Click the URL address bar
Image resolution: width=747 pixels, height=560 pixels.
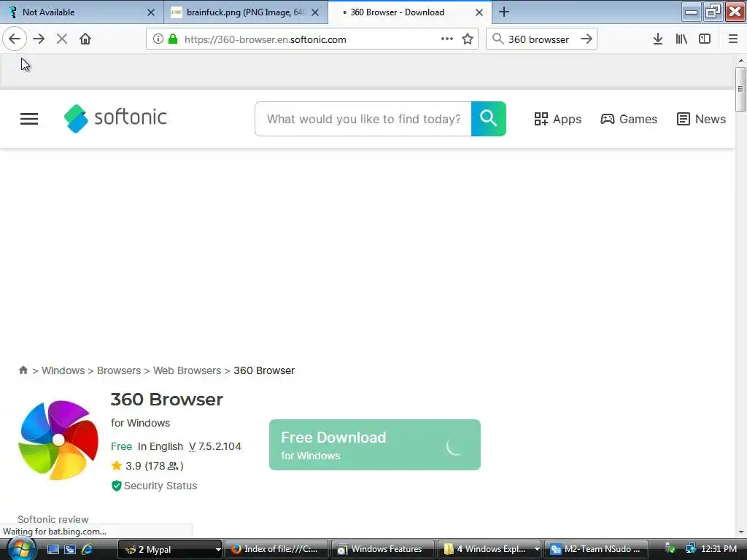(312, 39)
